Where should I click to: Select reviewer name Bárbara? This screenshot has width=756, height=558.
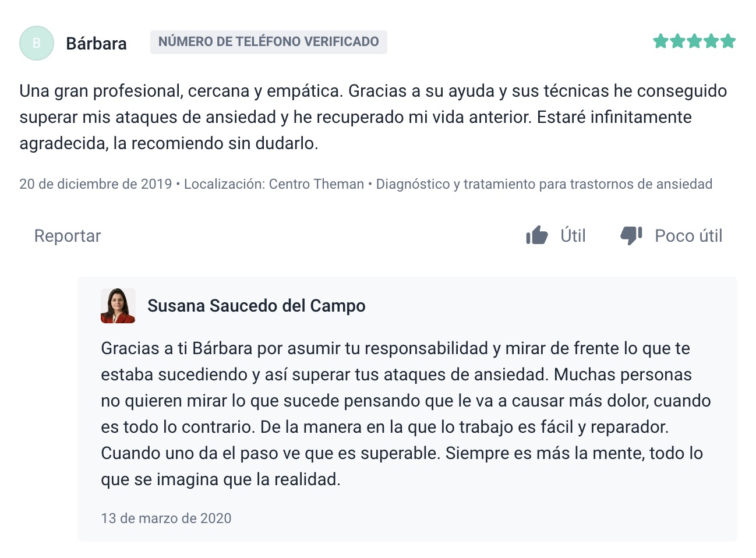96,44
